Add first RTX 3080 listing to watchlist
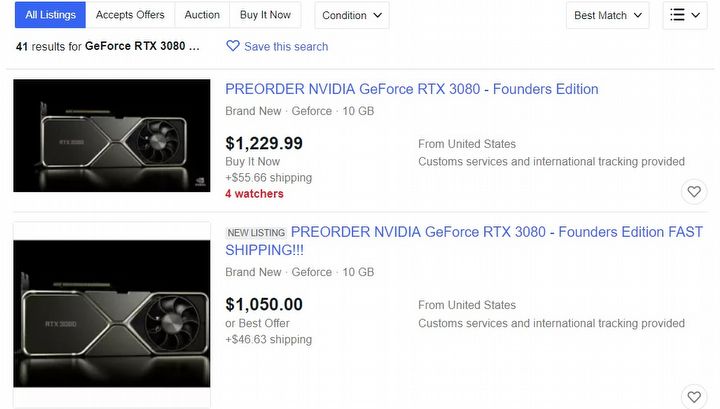This screenshot has height=409, width=720. pyautogui.click(x=693, y=191)
